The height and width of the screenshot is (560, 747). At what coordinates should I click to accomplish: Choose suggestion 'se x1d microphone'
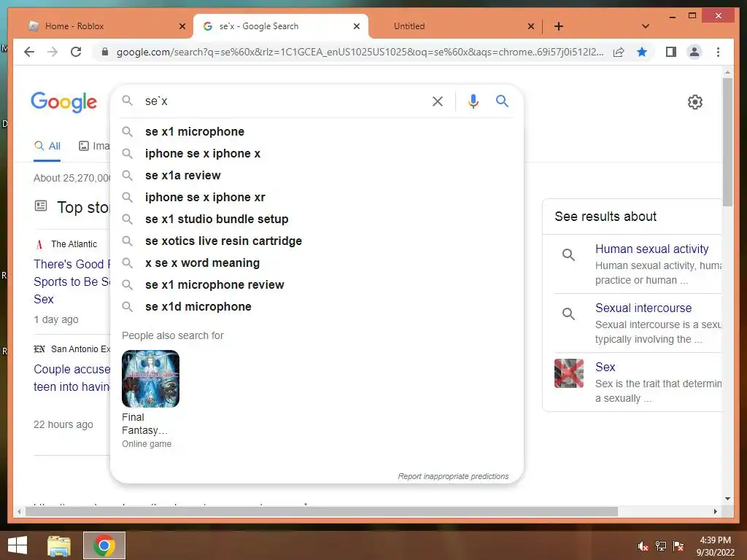point(317,307)
